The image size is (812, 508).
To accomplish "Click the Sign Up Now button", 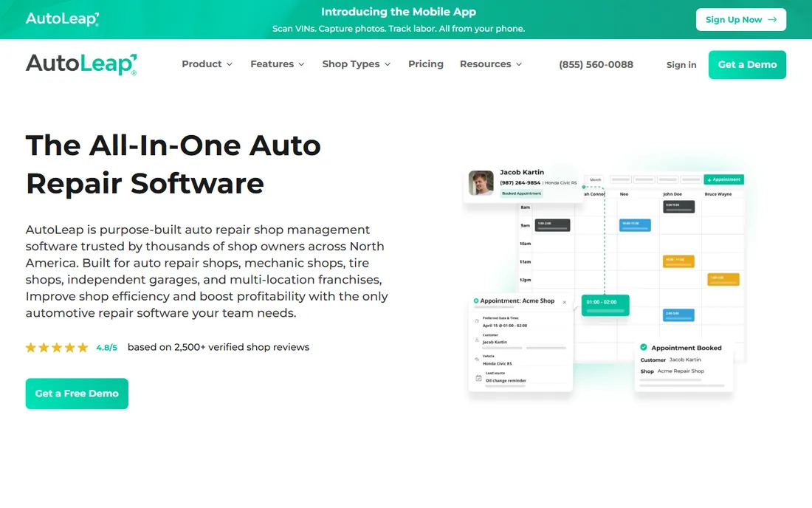I will tap(741, 20).
